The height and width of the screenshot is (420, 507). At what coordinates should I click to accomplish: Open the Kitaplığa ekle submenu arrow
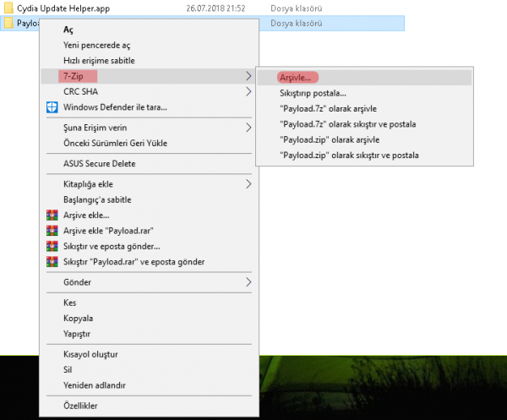[248, 183]
